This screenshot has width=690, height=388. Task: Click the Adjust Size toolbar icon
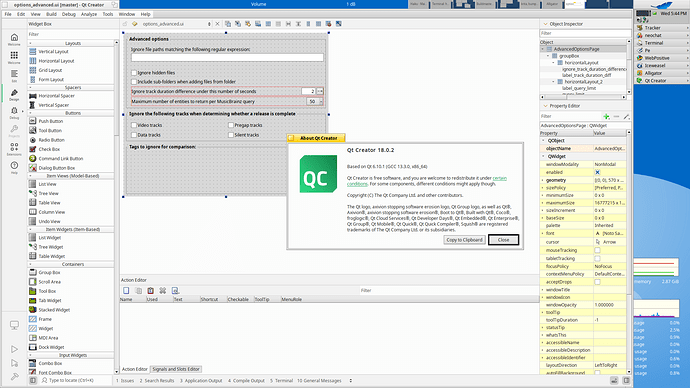[x=338, y=24]
